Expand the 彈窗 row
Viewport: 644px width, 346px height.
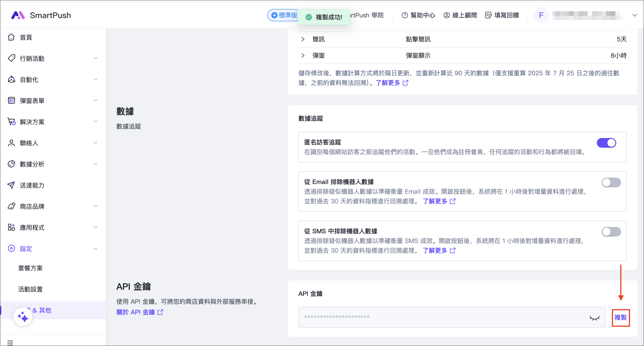[303, 55]
